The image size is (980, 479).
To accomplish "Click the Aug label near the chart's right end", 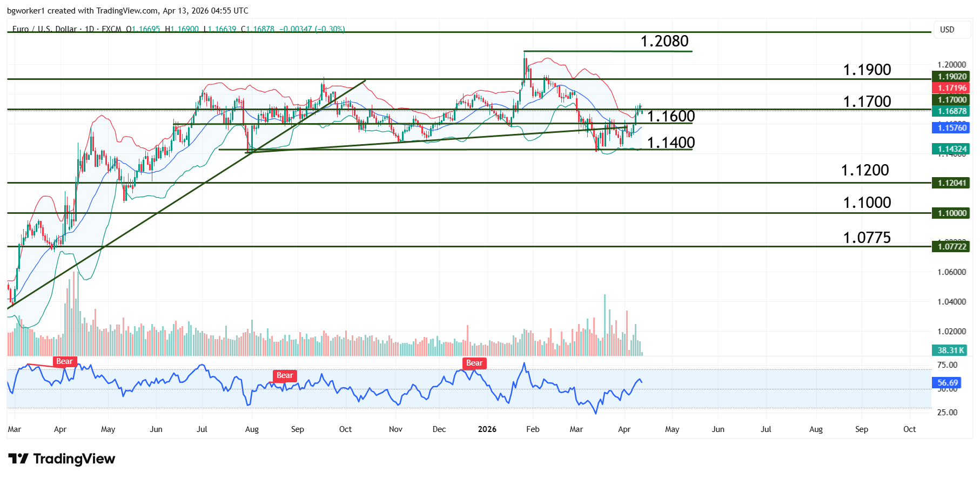I will [x=816, y=429].
